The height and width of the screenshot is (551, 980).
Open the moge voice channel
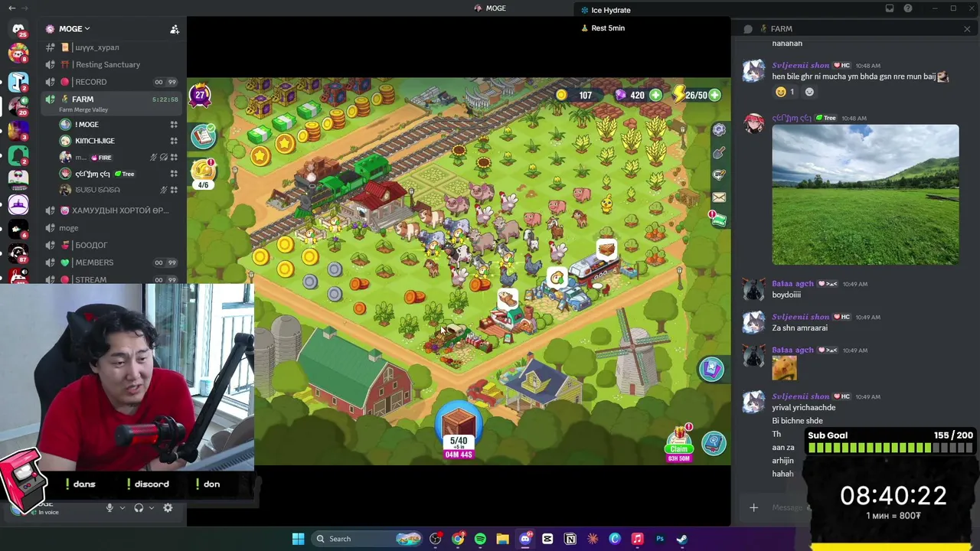click(112, 228)
